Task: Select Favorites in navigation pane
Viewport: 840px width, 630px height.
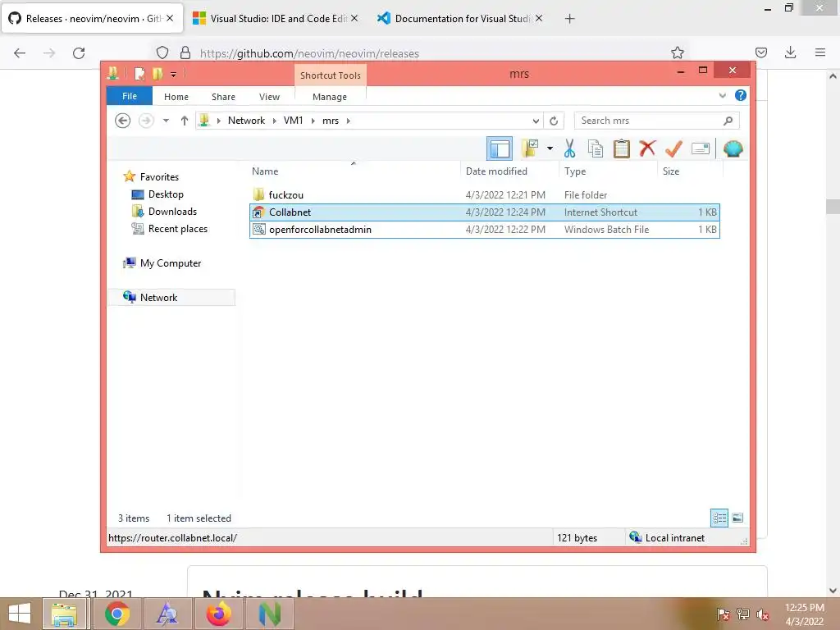Action: (159, 177)
